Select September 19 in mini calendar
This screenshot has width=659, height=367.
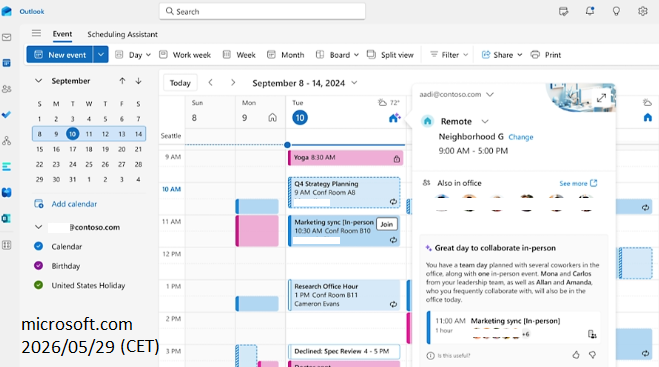105,149
